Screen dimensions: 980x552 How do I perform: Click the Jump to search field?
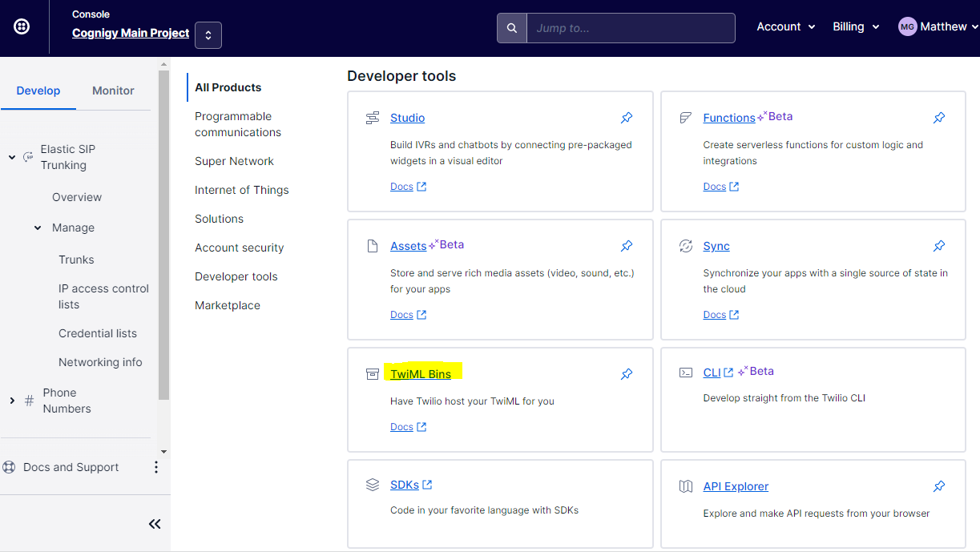pos(631,28)
